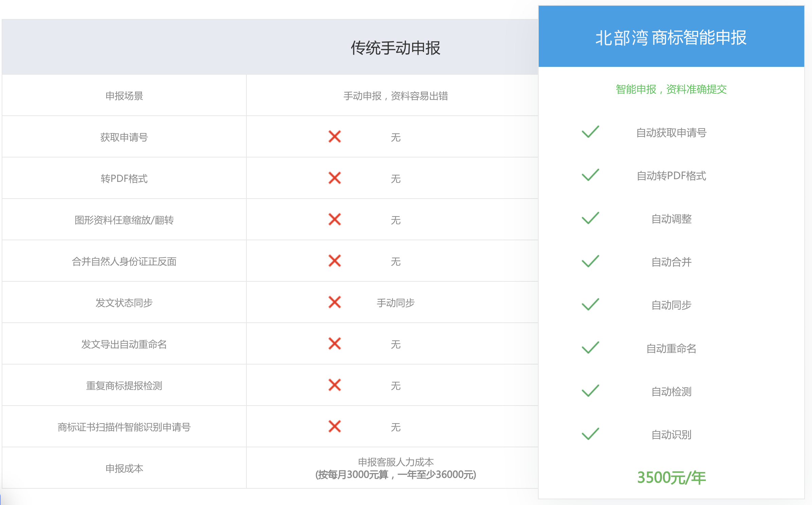The height and width of the screenshot is (505, 812).
Task: Click 无 in 商标证书扫描件智能识别申请号 row
Action: (x=395, y=427)
